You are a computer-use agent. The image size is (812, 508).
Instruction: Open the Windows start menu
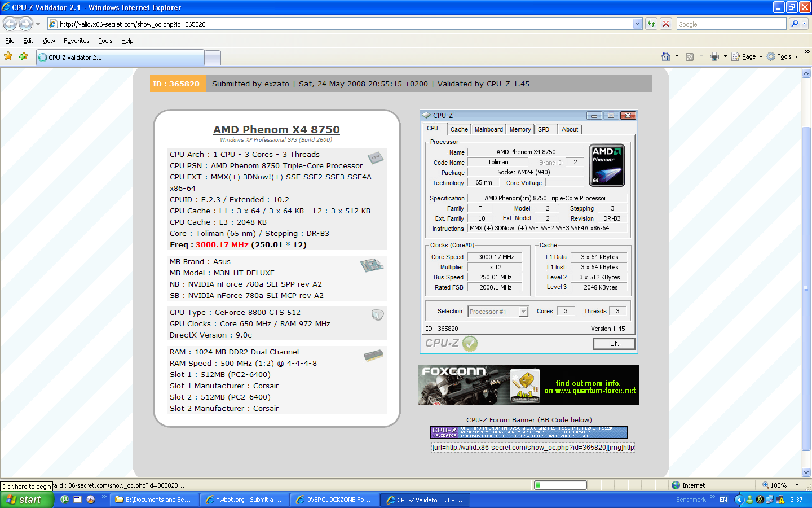[x=27, y=500]
